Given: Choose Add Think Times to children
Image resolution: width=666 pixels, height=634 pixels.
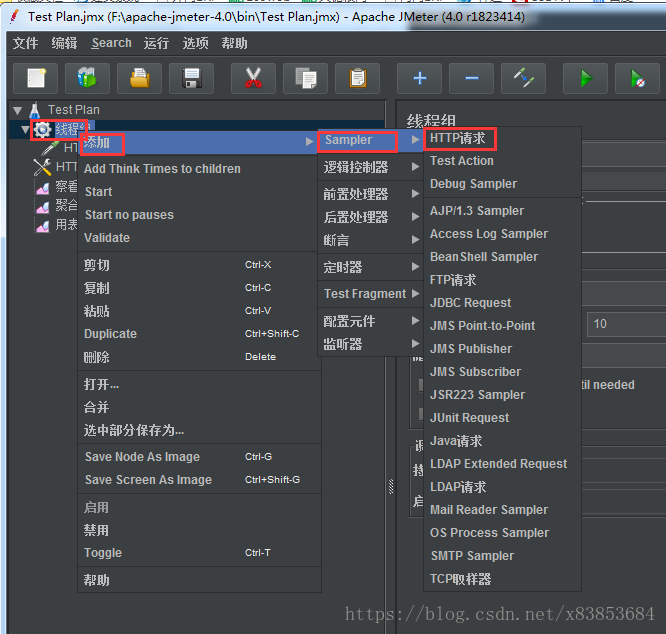Looking at the screenshot, I should 198,169.
